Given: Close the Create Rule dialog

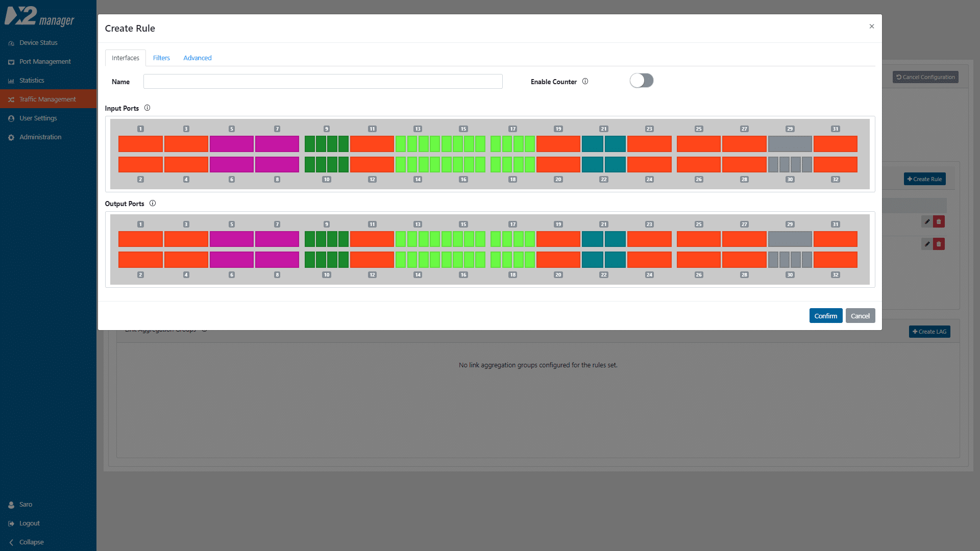Looking at the screenshot, I should (871, 27).
